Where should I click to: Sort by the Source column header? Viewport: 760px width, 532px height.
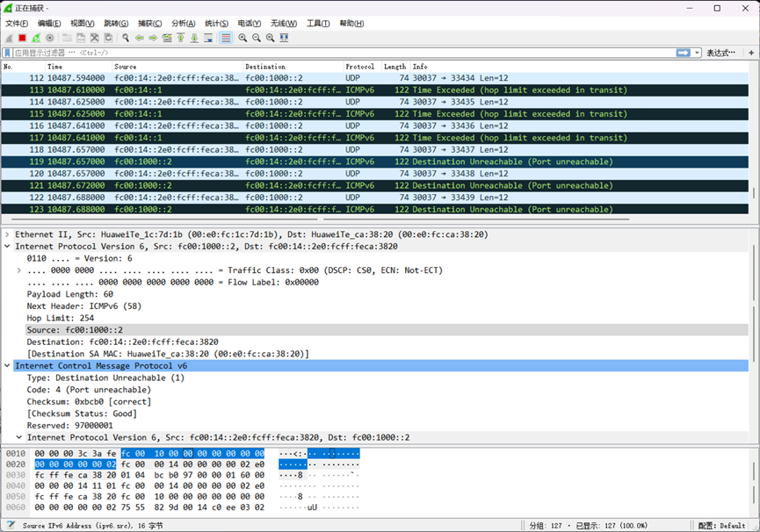(177, 67)
